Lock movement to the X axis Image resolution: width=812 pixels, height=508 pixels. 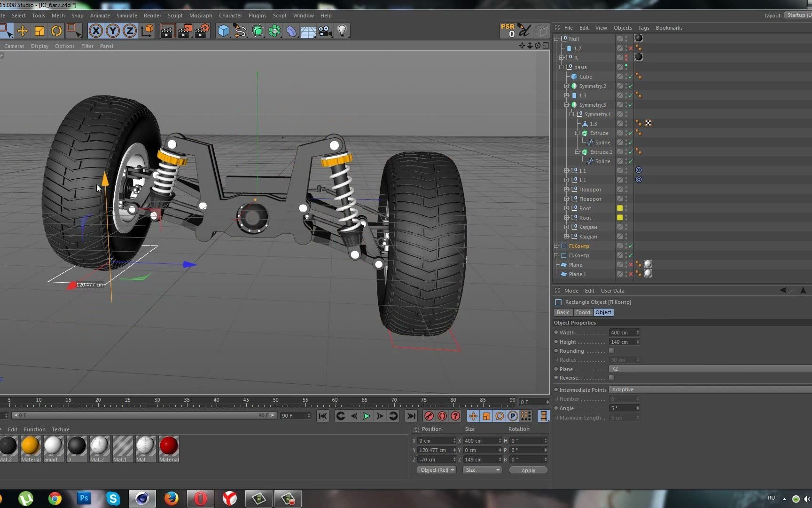click(95, 31)
